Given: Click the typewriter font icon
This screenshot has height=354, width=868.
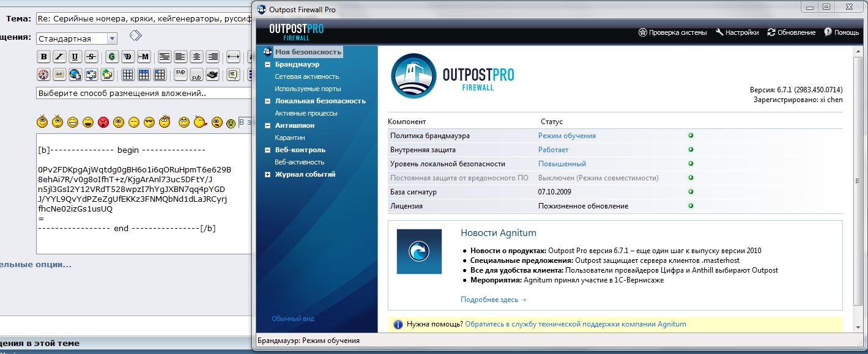Looking at the screenshot, I should click(x=212, y=75).
